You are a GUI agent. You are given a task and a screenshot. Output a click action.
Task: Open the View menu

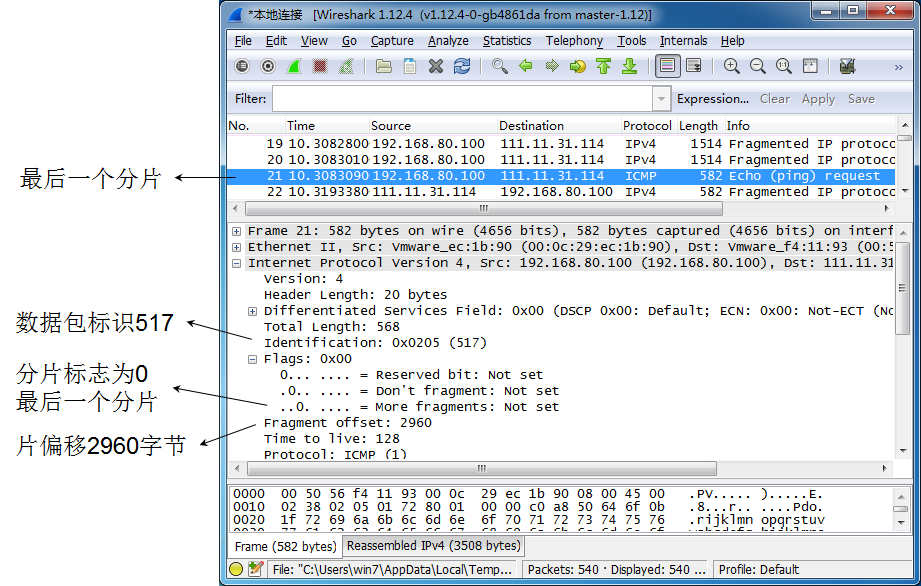[314, 41]
